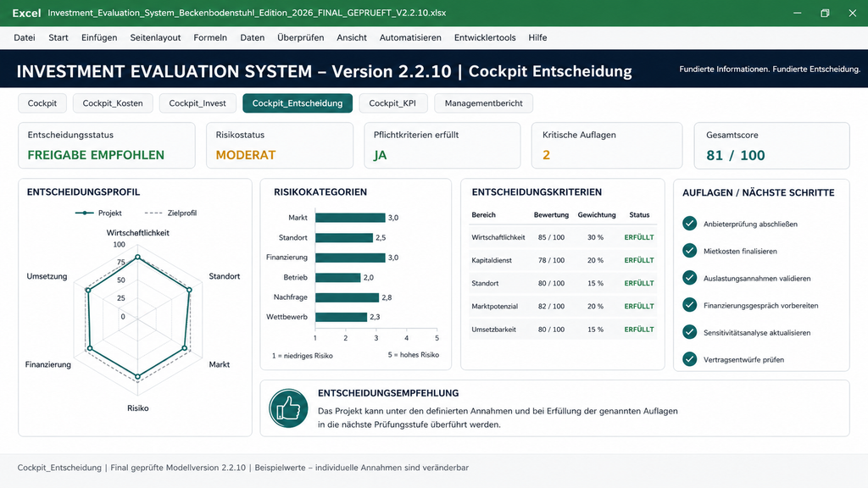
Task: Open the Überprüfen ribbon tab
Action: pos(301,37)
